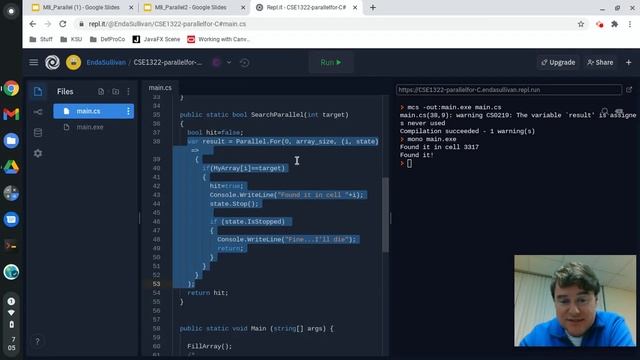Open the ChromeOS launcher button

[11, 11]
